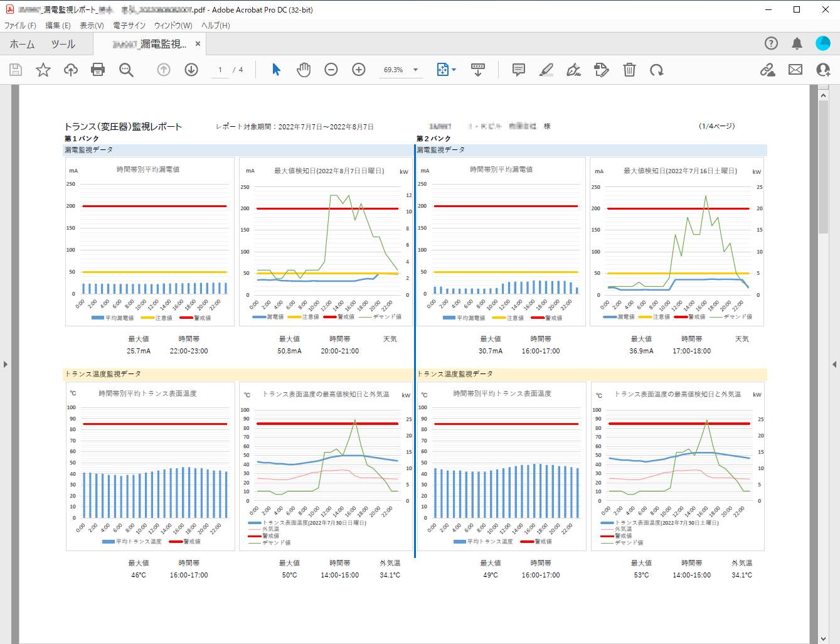
Task: Zoom in with the plus button
Action: click(359, 70)
